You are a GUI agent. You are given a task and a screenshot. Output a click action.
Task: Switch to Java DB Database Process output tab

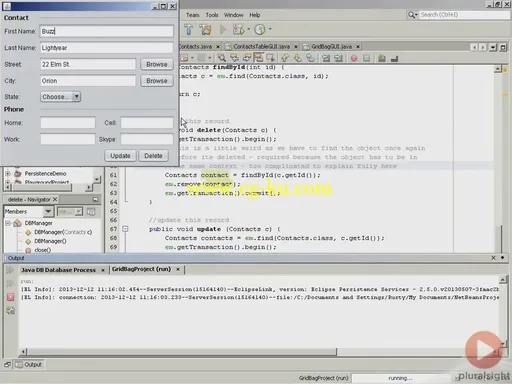tap(58, 270)
